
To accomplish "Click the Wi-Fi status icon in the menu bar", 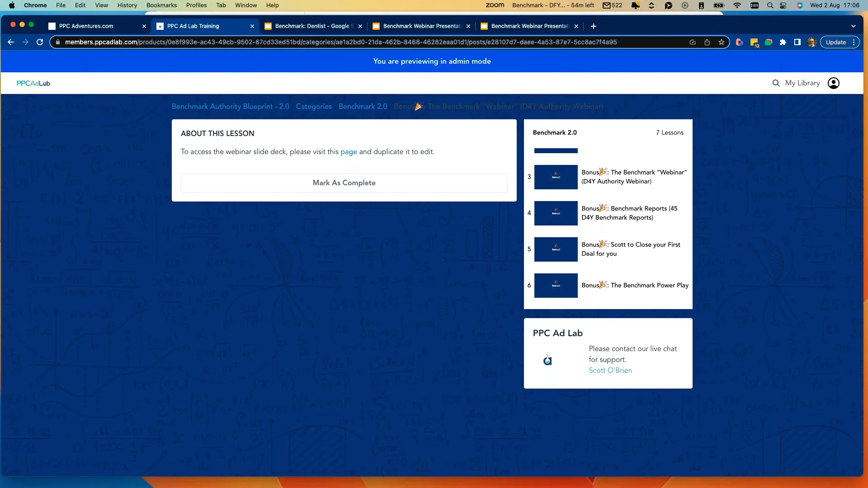I will [737, 5].
